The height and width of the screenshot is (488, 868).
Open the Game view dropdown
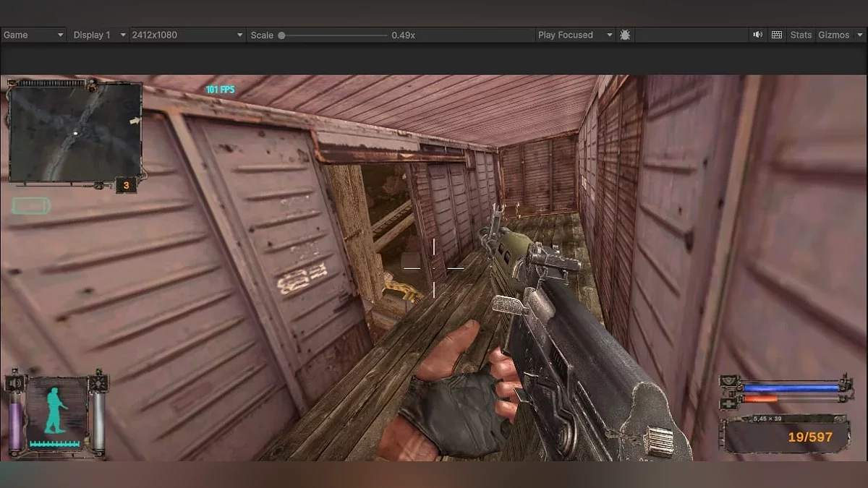point(33,35)
